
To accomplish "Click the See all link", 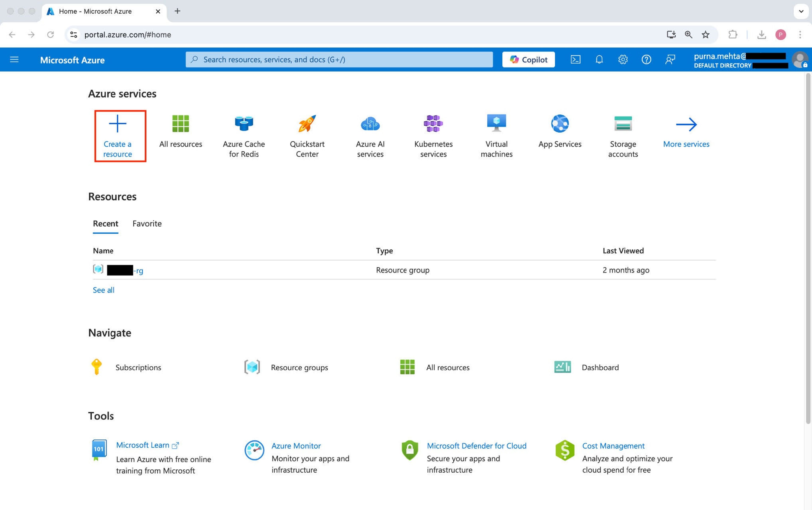I will [x=104, y=290].
